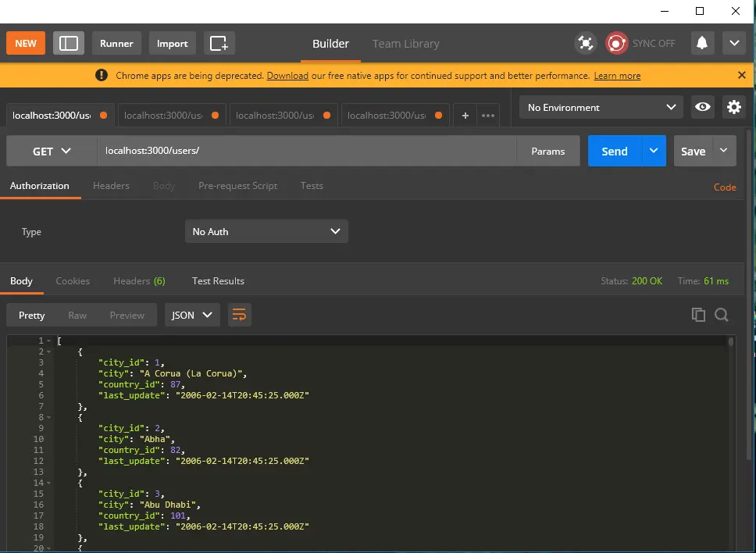Open the request Tests tab
The width and height of the screenshot is (756, 553).
[312, 186]
